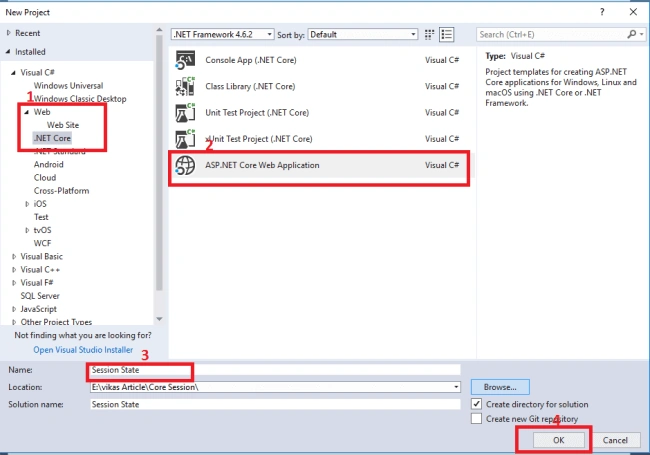Expand the Visual C++ node

pos(14,270)
